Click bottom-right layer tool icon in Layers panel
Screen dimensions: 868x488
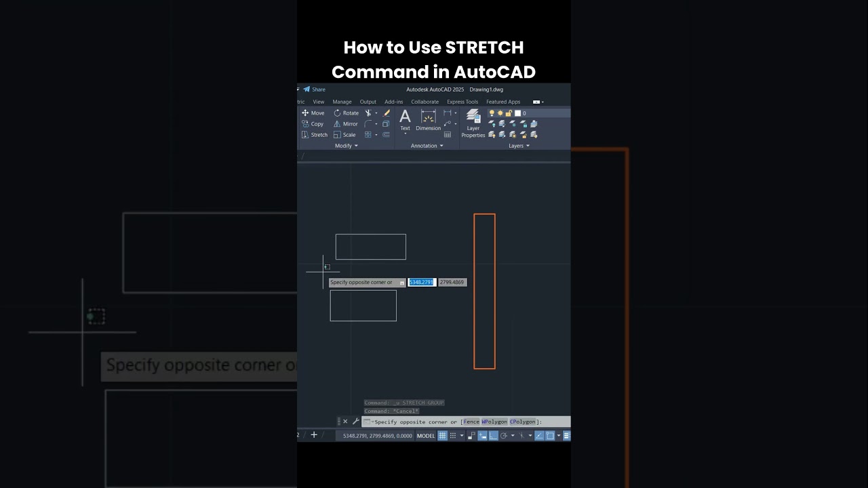(534, 135)
